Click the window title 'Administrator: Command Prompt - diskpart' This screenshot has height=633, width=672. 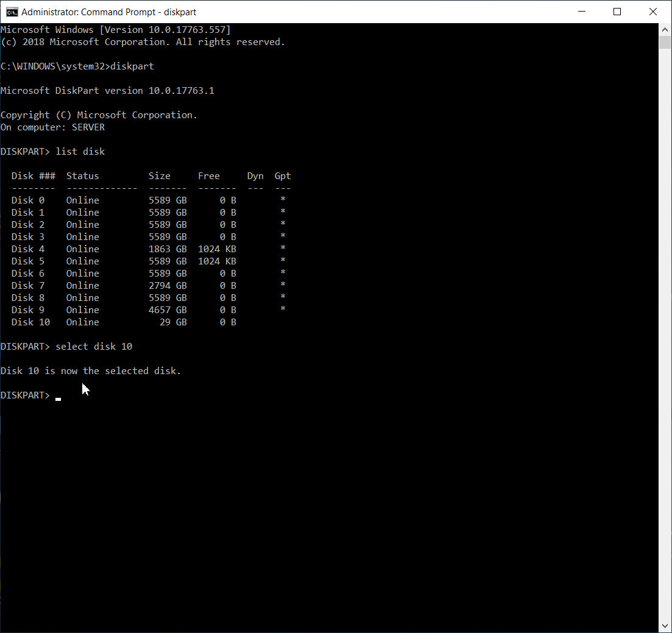(x=109, y=12)
